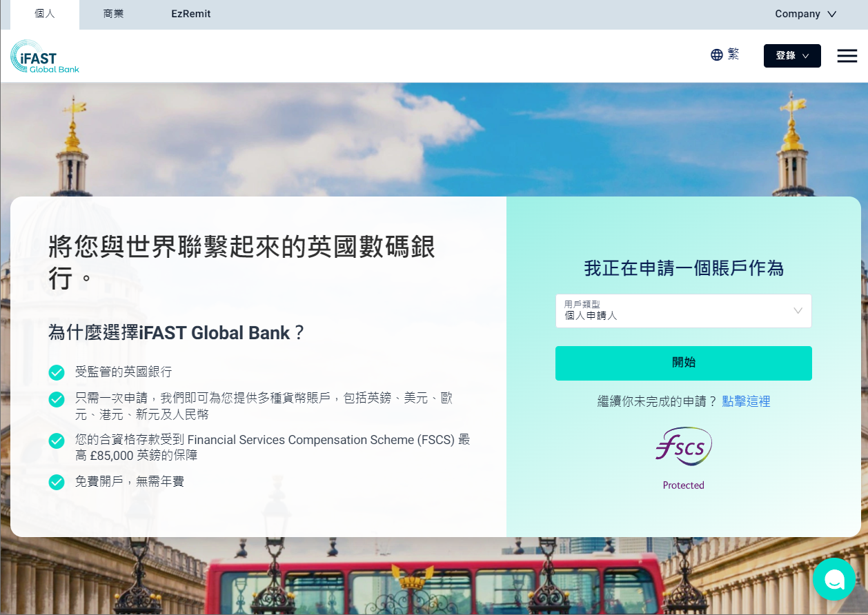
Task: Open the live chat bubble icon
Action: point(834,579)
